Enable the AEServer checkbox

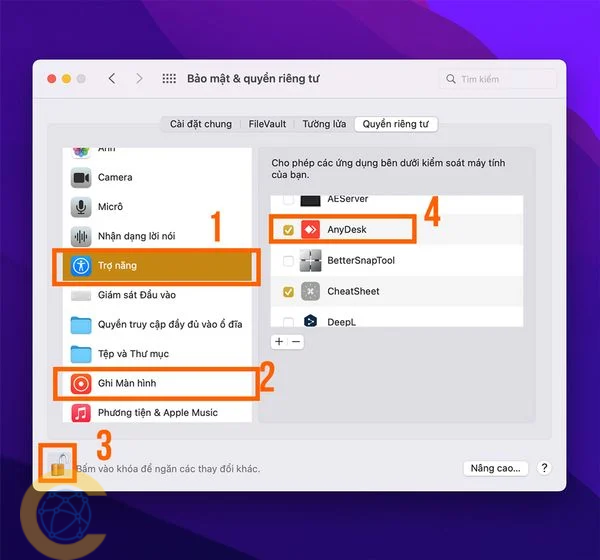[288, 200]
